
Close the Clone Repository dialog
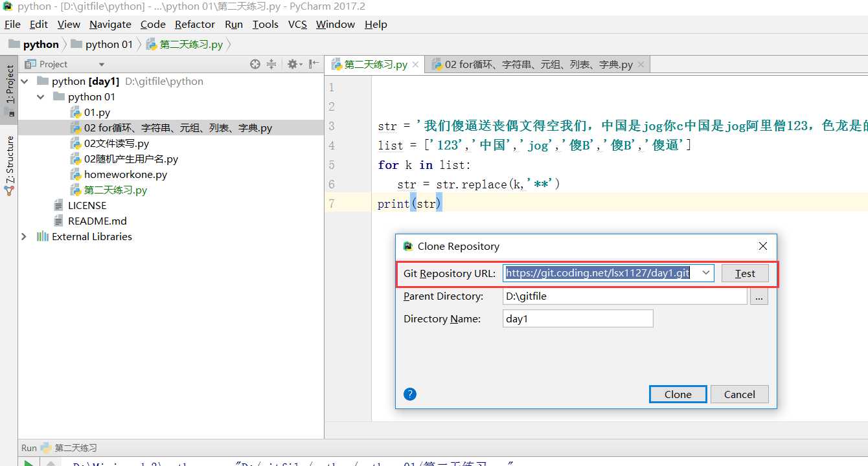tap(763, 246)
